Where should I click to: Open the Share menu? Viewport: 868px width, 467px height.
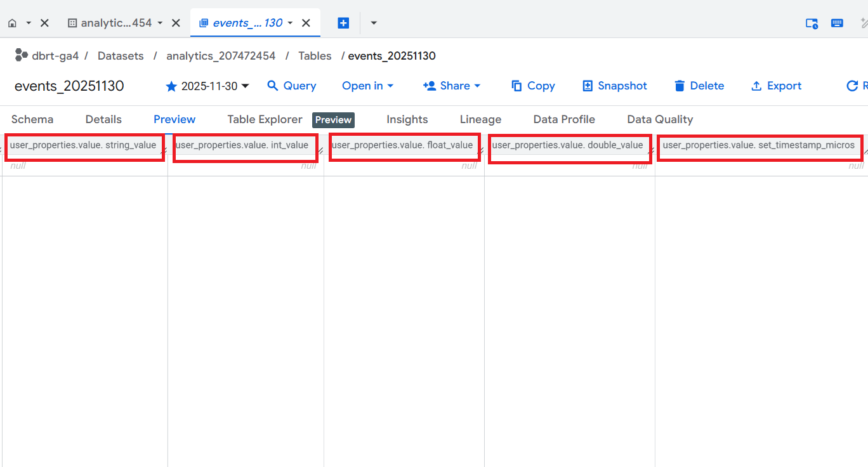(452, 86)
